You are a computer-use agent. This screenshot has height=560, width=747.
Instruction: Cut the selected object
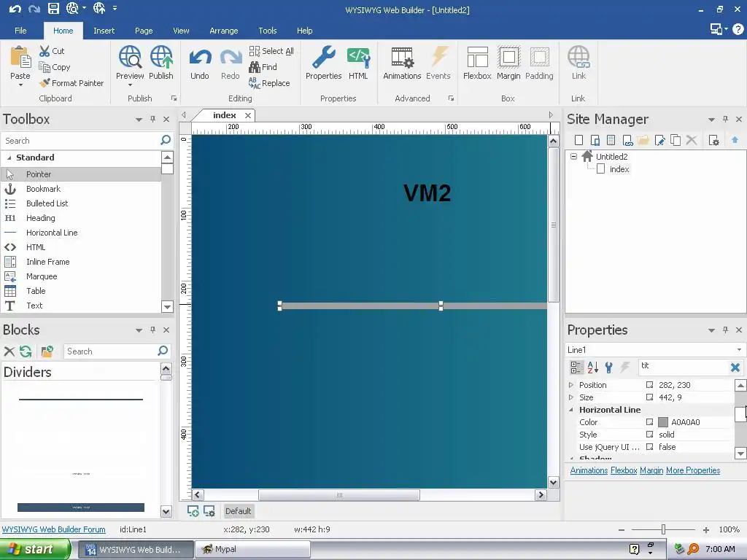pos(52,51)
